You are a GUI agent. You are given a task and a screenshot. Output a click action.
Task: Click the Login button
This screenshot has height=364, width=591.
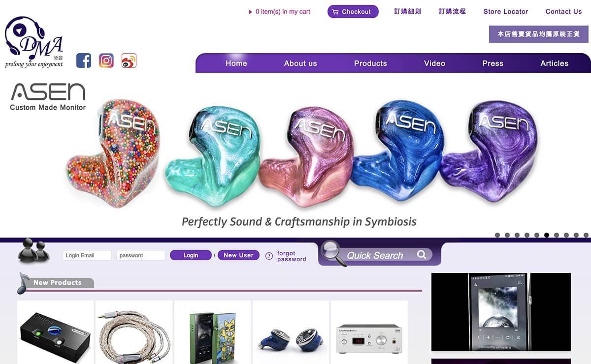click(191, 255)
